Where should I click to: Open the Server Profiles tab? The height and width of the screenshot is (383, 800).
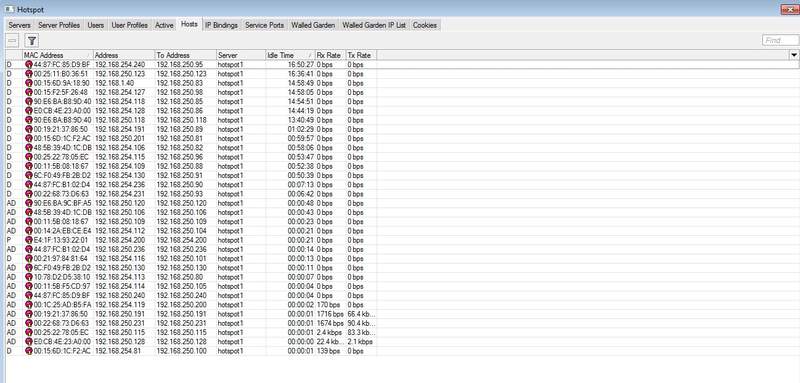point(59,25)
